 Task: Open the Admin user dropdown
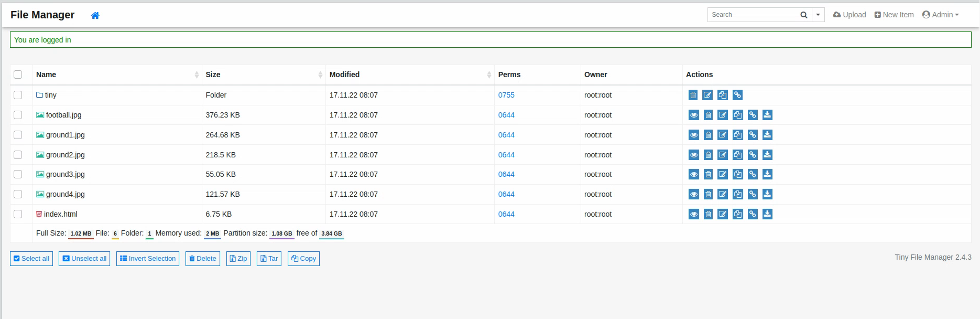point(940,15)
